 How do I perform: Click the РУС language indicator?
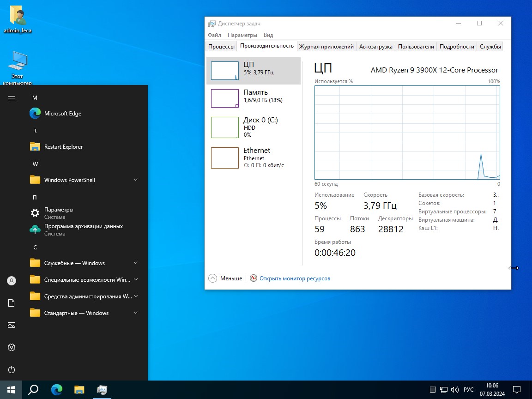pos(470,389)
